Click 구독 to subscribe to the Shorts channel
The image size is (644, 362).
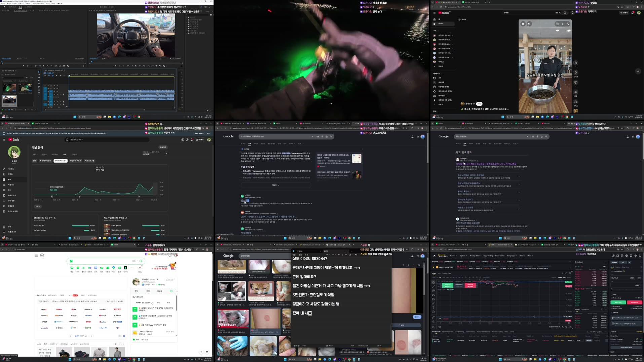(x=479, y=104)
